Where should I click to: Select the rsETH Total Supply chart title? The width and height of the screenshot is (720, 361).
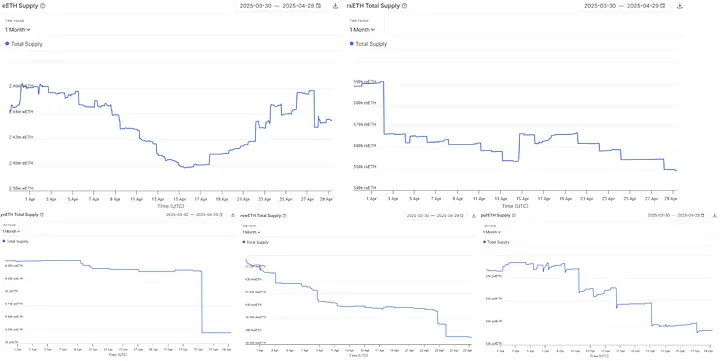click(x=373, y=6)
